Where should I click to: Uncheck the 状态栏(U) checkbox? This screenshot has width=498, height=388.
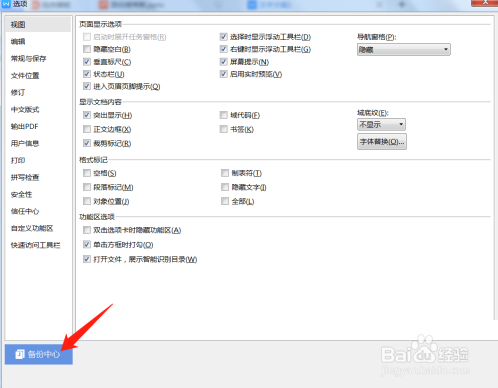click(87, 74)
